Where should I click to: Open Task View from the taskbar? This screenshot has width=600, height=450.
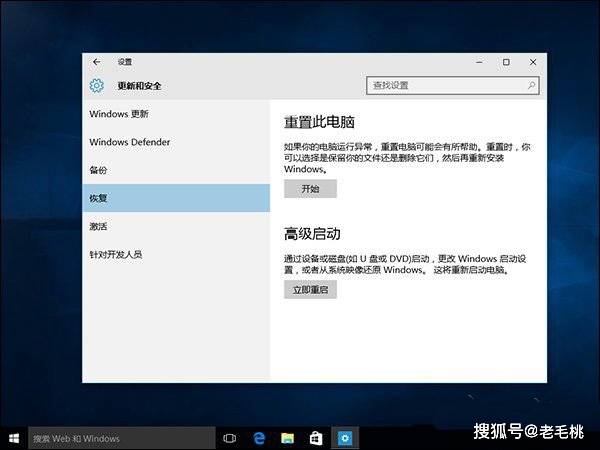click(230, 438)
